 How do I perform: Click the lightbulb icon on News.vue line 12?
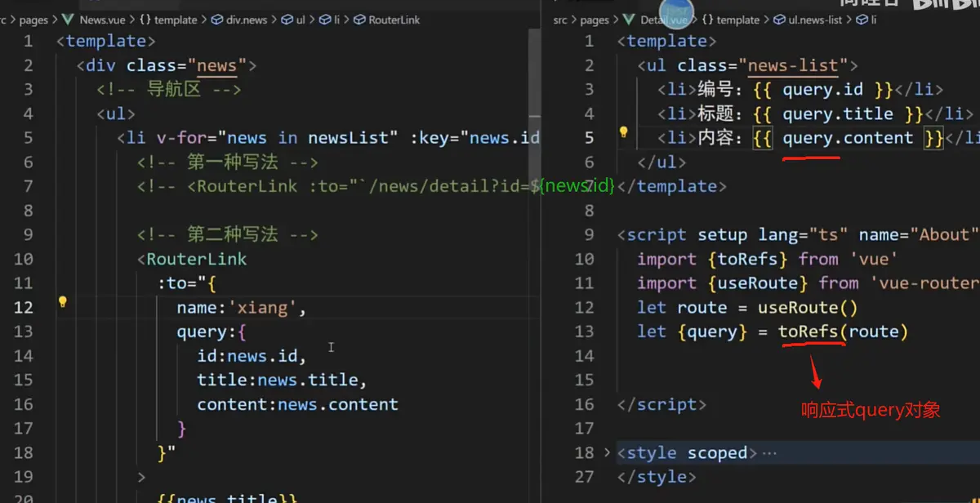click(62, 301)
